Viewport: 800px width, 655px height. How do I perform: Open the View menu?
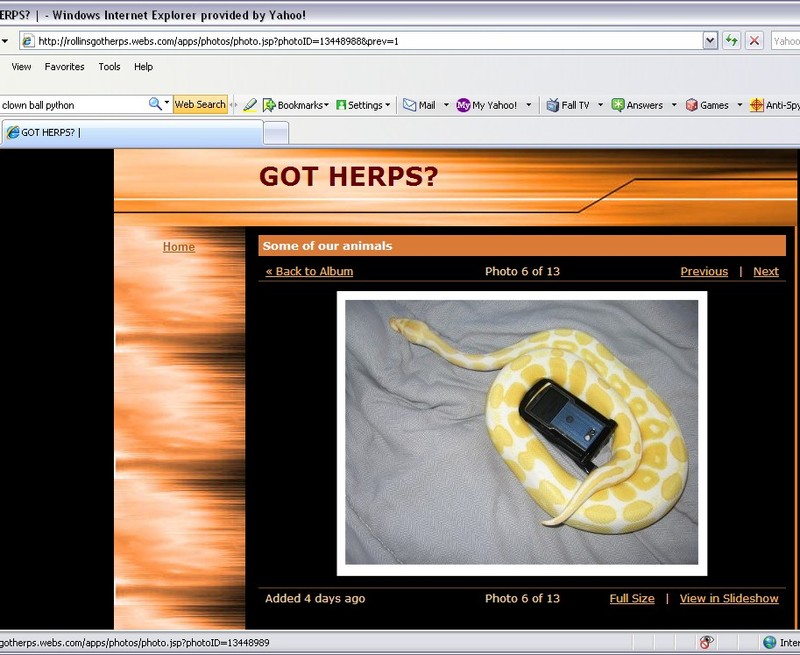point(21,67)
